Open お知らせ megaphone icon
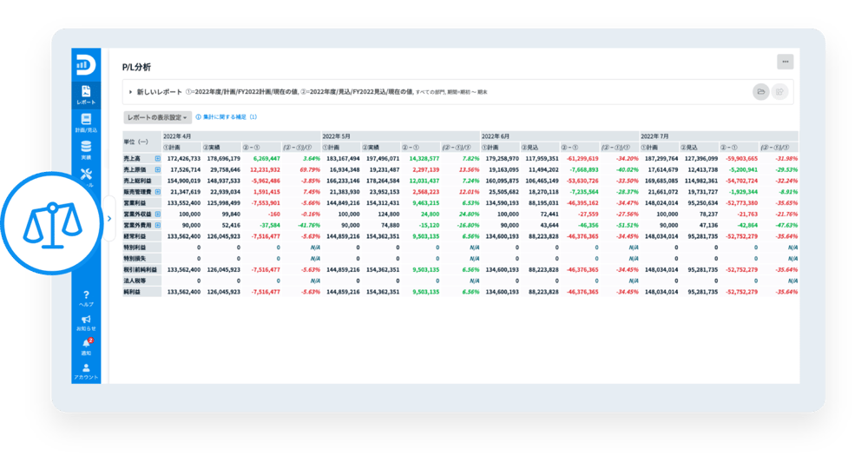Image resolution: width=868 pixels, height=469 pixels. (86, 323)
